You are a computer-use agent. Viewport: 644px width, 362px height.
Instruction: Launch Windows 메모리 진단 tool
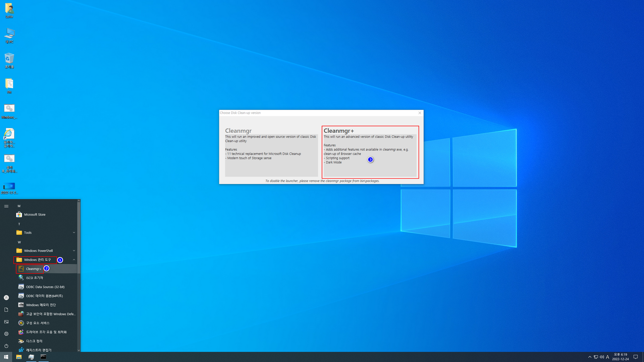[x=46, y=305]
